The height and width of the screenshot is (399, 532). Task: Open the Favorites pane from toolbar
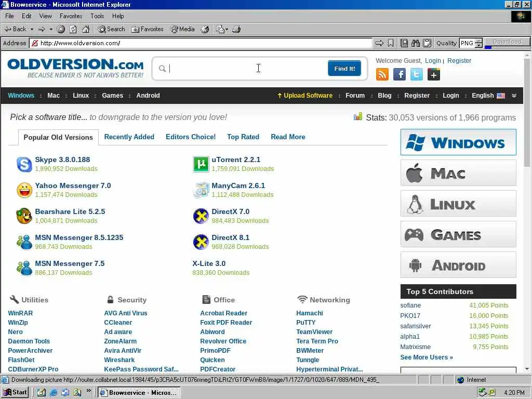pos(148,29)
